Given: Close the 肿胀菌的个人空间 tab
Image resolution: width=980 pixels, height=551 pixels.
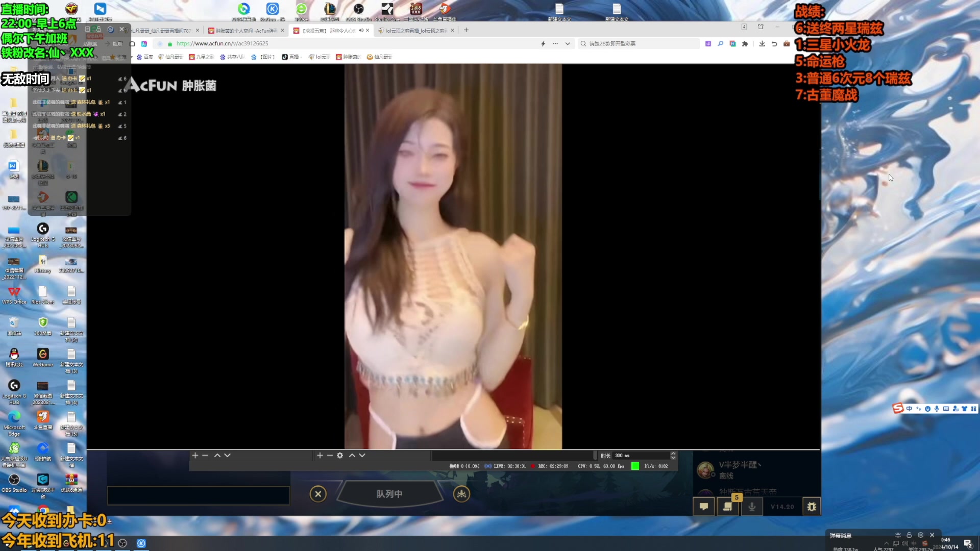Looking at the screenshot, I should point(282,31).
